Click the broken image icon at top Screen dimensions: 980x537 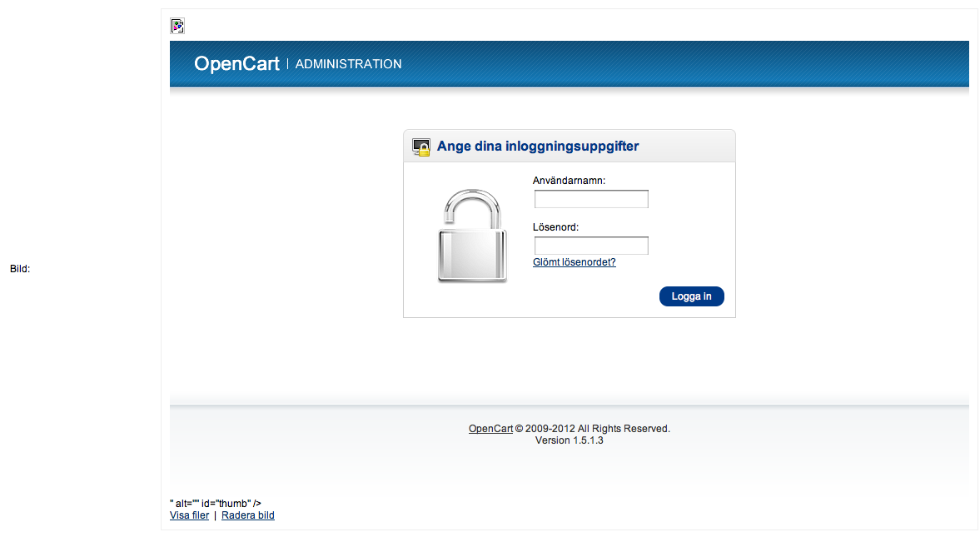pyautogui.click(x=177, y=26)
